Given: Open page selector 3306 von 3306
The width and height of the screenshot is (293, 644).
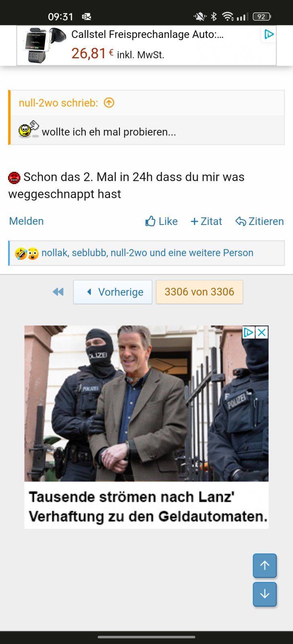Looking at the screenshot, I should point(199,292).
